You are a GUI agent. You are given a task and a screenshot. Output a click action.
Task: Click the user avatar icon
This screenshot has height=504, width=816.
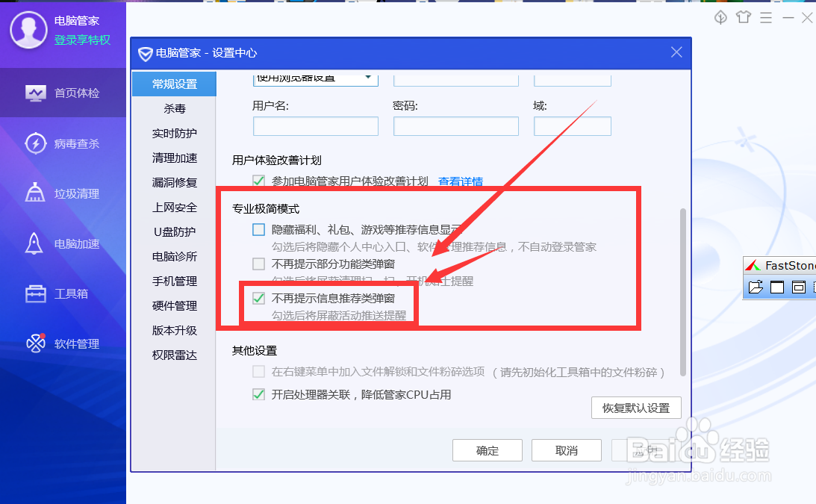coord(28,30)
